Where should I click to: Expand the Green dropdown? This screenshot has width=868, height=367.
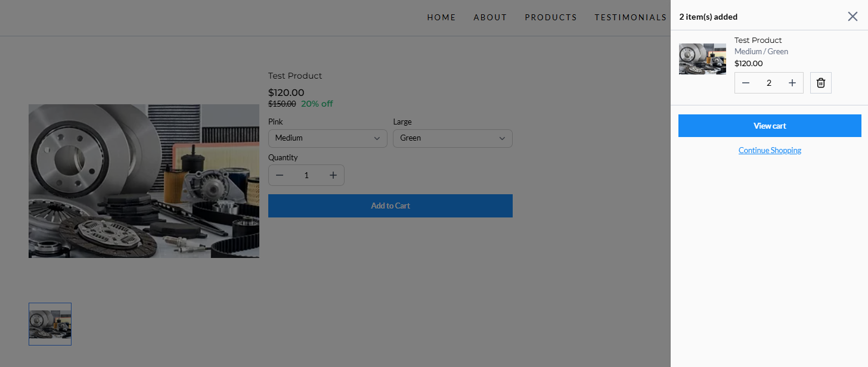(x=452, y=138)
